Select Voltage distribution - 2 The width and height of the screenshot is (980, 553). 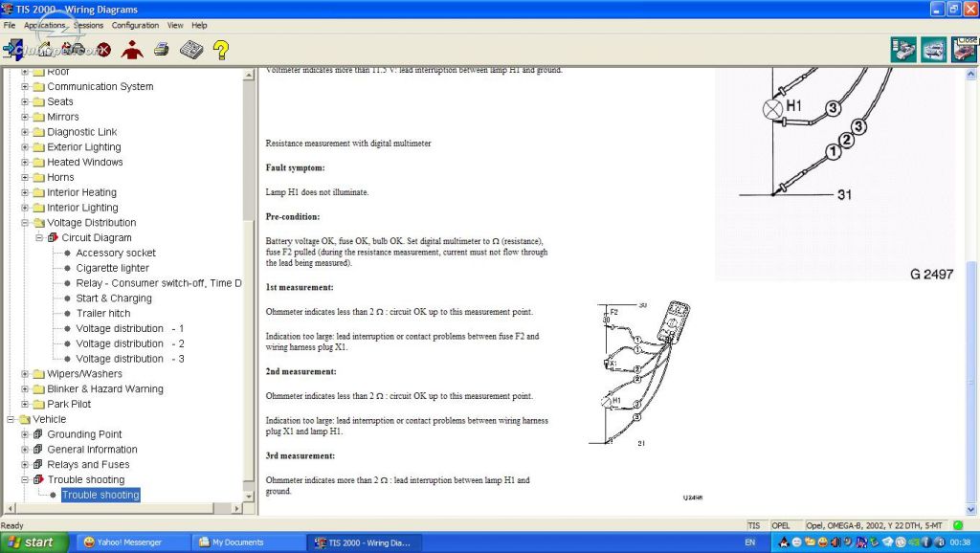point(130,343)
